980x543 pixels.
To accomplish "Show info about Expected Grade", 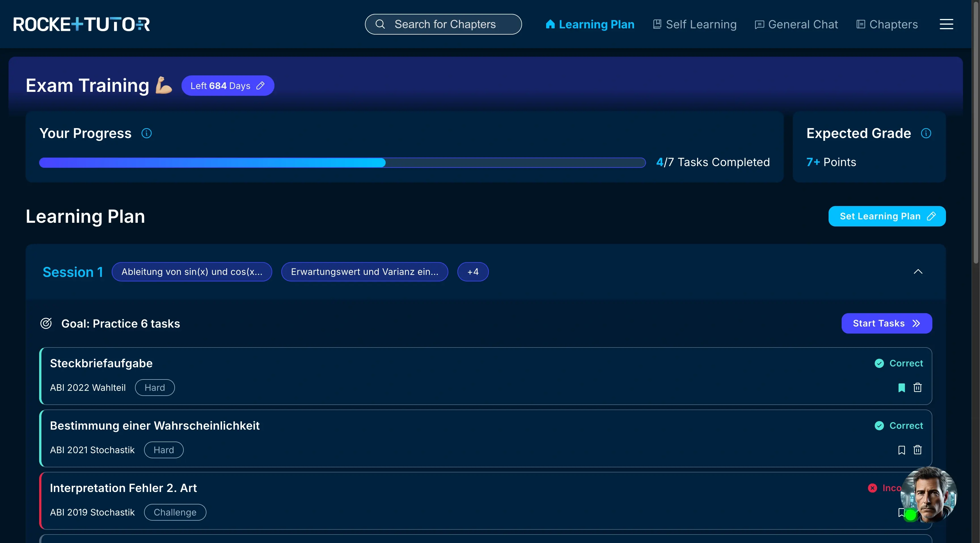I will pyautogui.click(x=926, y=133).
